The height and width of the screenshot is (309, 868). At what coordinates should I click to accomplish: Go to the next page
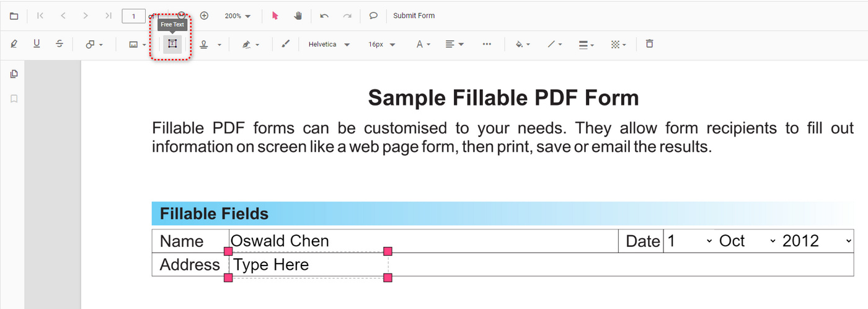coord(86,16)
